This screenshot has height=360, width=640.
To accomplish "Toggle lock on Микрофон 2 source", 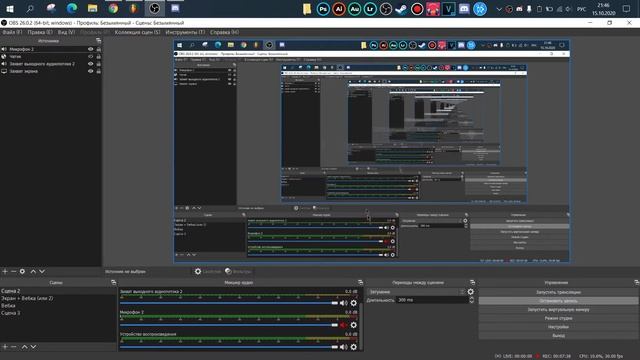I will [x=98, y=49].
